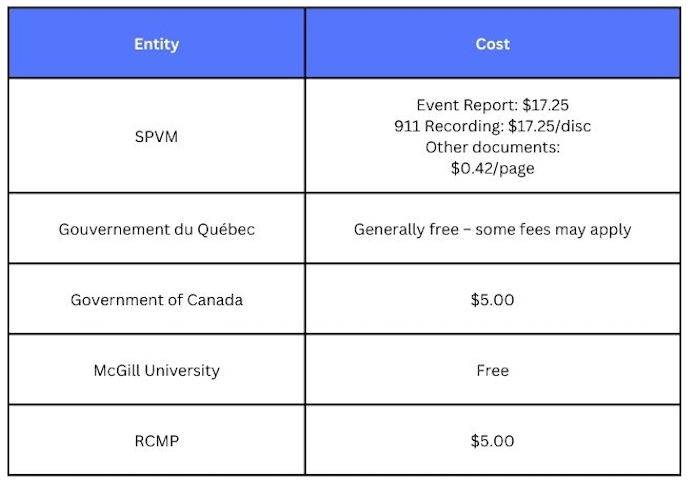
Task: Click the RCMP $5.00 cost
Action: pyautogui.click(x=492, y=441)
